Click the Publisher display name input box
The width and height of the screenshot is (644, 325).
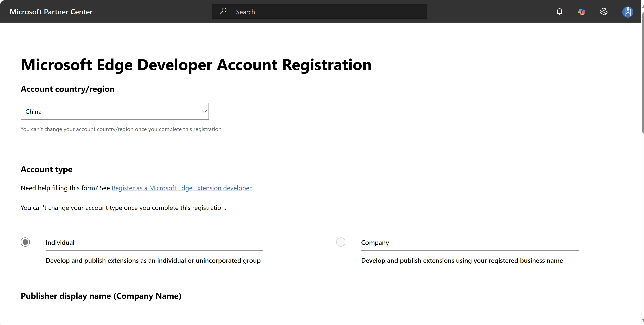[167, 322]
